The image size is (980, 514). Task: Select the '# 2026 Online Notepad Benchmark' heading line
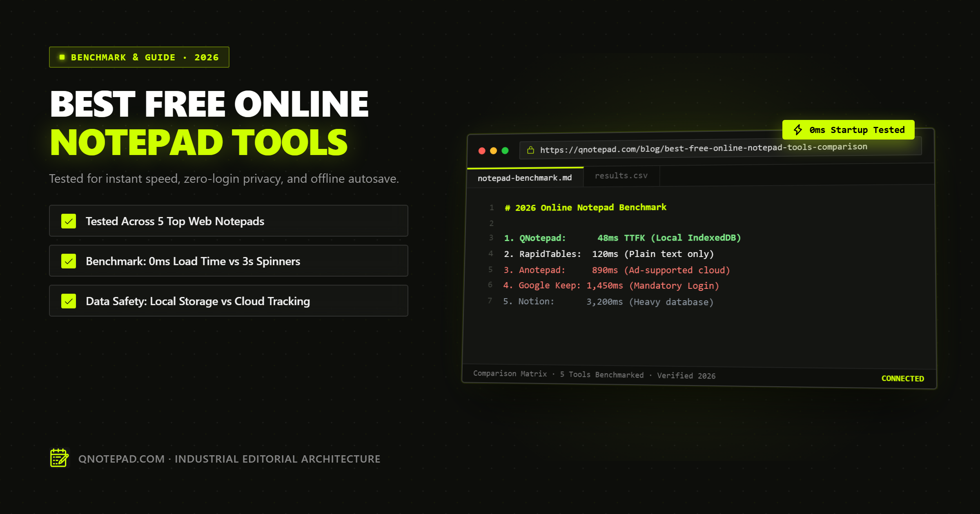point(585,207)
